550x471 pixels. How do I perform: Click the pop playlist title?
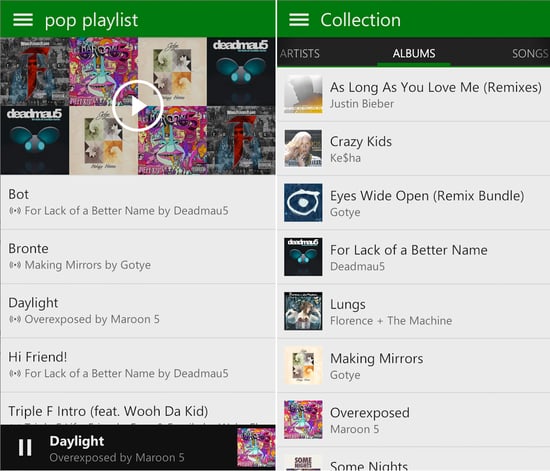pyautogui.click(x=92, y=20)
